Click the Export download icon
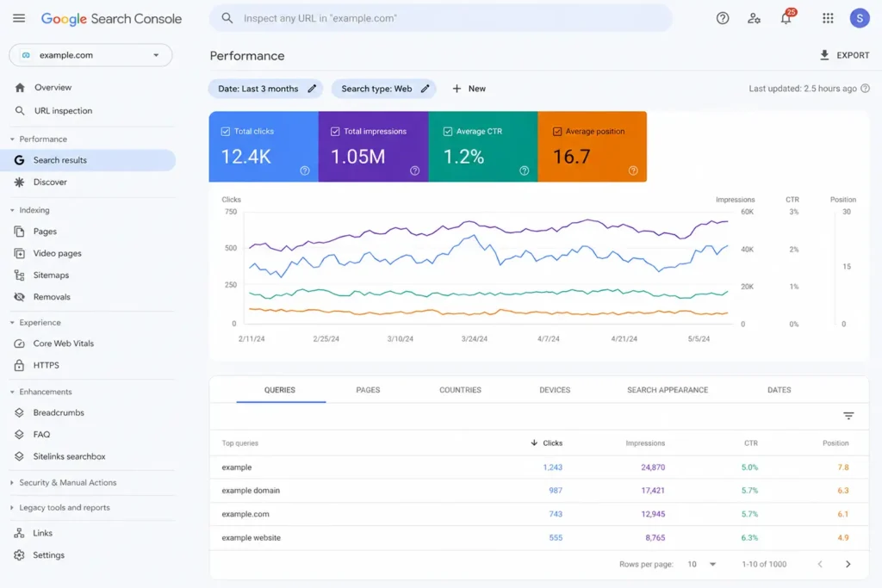The height and width of the screenshot is (588, 882). [x=824, y=55]
